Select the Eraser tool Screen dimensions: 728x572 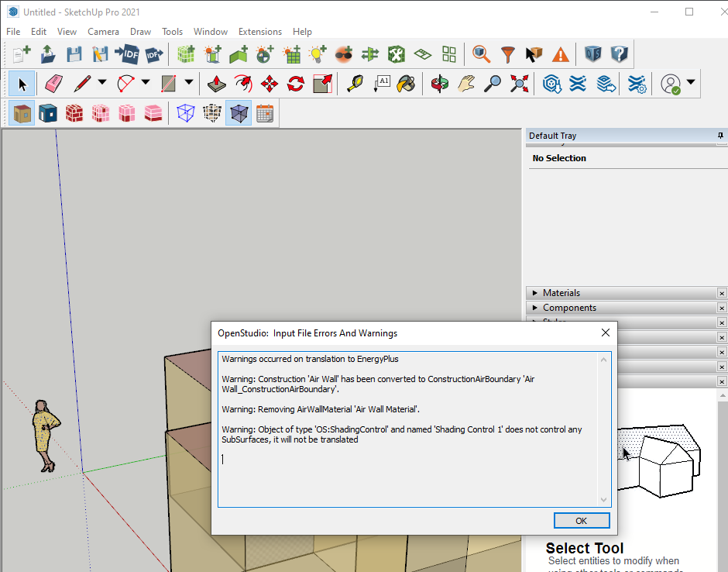tap(54, 84)
